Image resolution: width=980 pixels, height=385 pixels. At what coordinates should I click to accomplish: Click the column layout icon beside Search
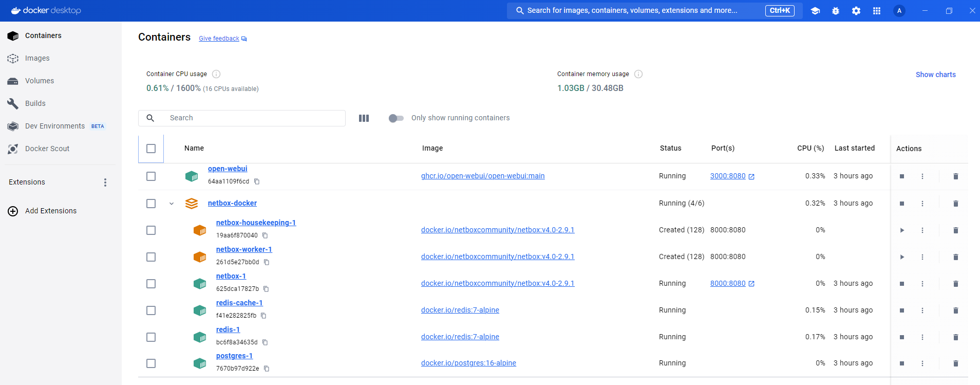[364, 118]
